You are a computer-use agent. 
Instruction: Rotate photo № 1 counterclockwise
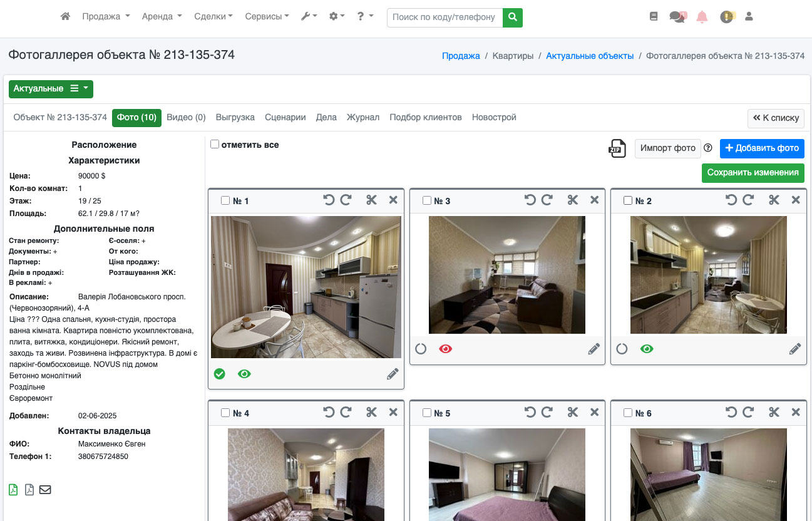pyautogui.click(x=329, y=200)
